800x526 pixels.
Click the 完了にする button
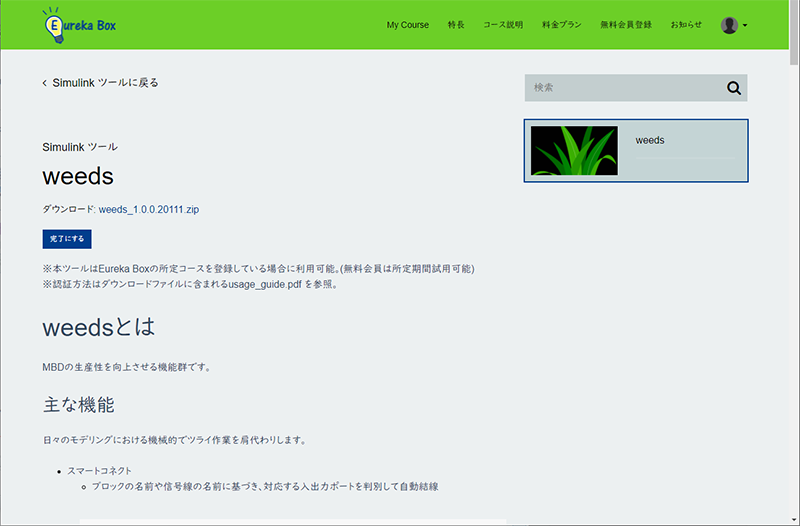pyautogui.click(x=67, y=239)
